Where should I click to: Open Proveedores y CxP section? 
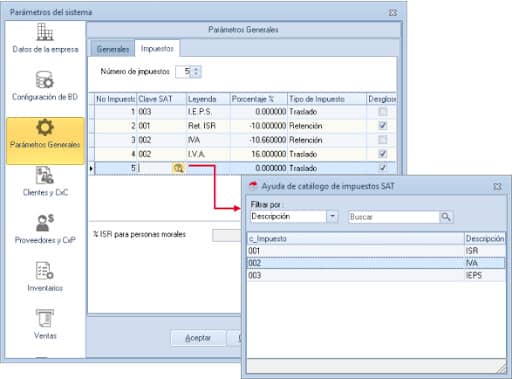click(45, 229)
